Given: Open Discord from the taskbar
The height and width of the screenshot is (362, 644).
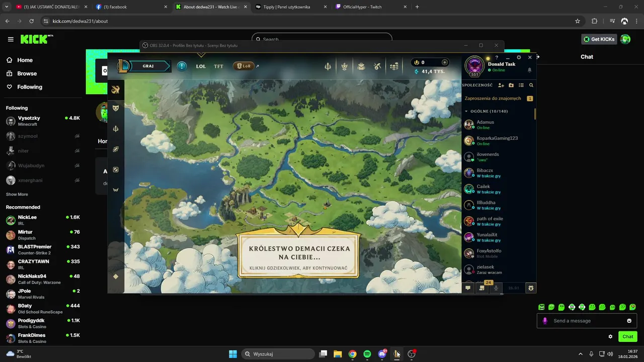Looking at the screenshot, I should (x=382, y=354).
